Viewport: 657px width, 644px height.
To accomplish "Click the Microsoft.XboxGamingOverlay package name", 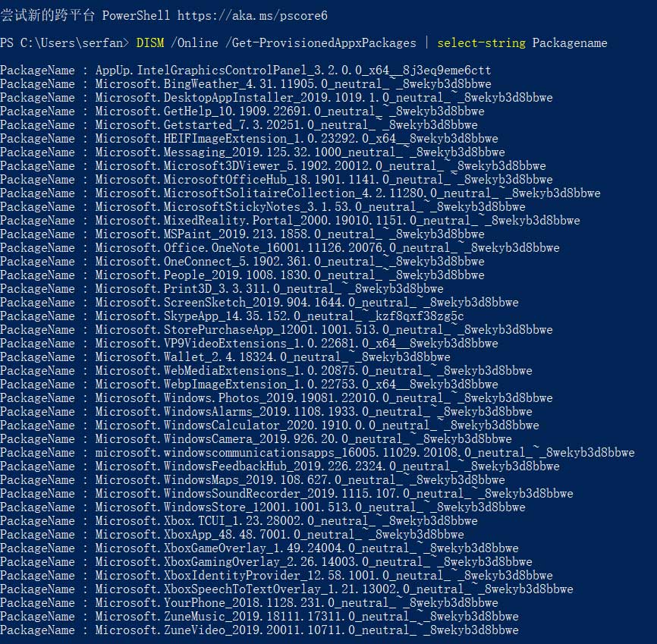I will (314, 562).
